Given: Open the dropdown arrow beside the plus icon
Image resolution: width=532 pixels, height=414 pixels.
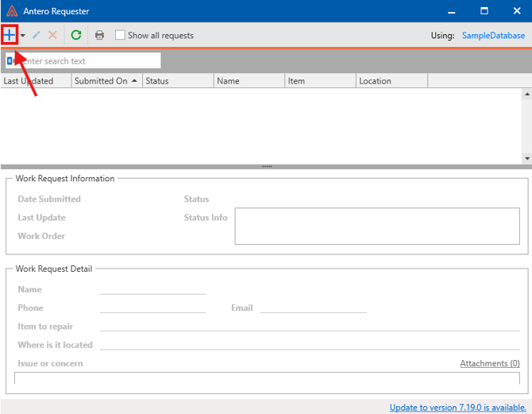Looking at the screenshot, I should 23,36.
